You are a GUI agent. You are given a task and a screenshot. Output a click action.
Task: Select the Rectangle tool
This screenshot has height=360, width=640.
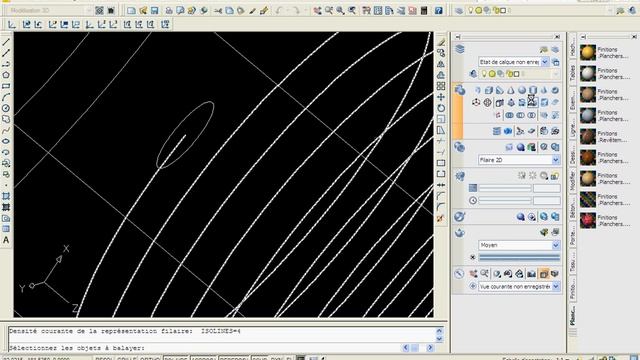(6, 86)
